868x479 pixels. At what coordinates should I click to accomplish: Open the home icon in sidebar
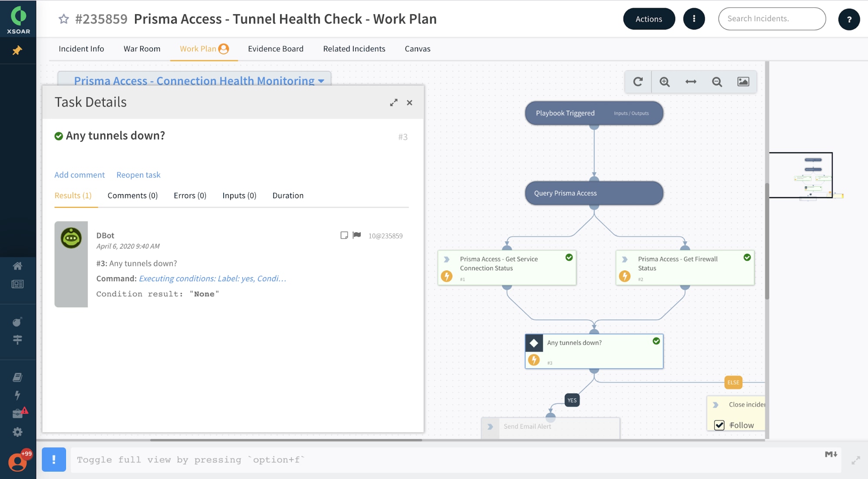click(17, 266)
